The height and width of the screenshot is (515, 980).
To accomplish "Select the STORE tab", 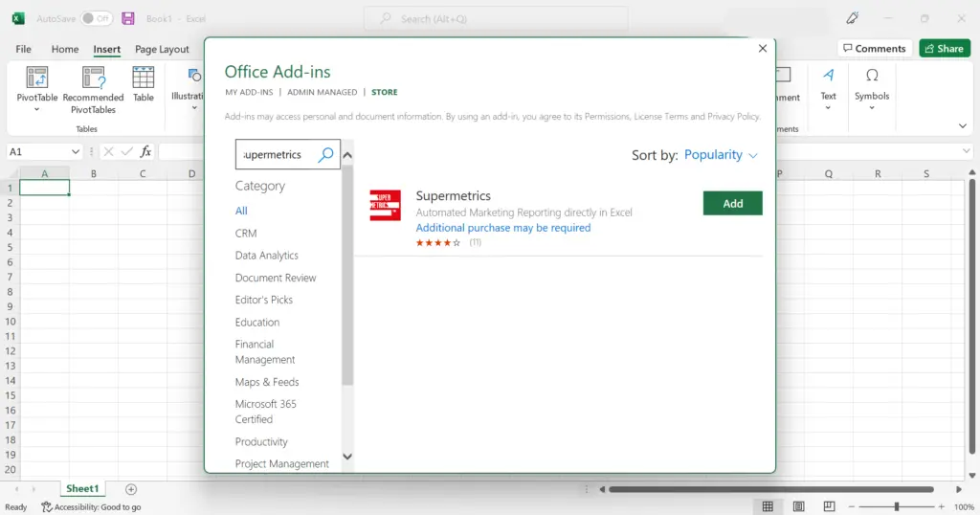I will 385,92.
